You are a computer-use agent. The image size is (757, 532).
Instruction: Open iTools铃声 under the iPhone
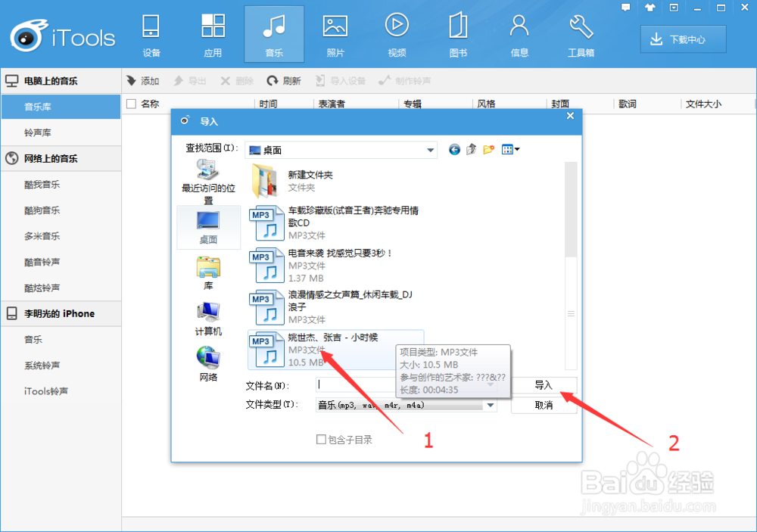pyautogui.click(x=61, y=391)
